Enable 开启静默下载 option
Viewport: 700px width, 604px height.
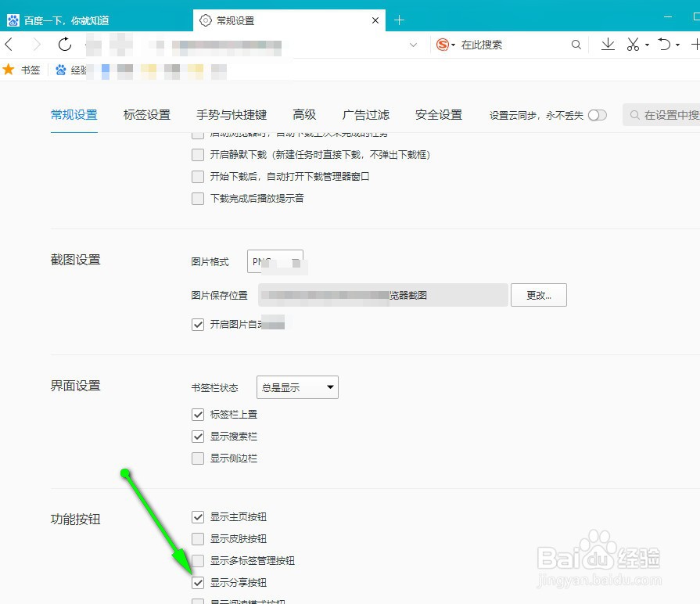(x=198, y=155)
